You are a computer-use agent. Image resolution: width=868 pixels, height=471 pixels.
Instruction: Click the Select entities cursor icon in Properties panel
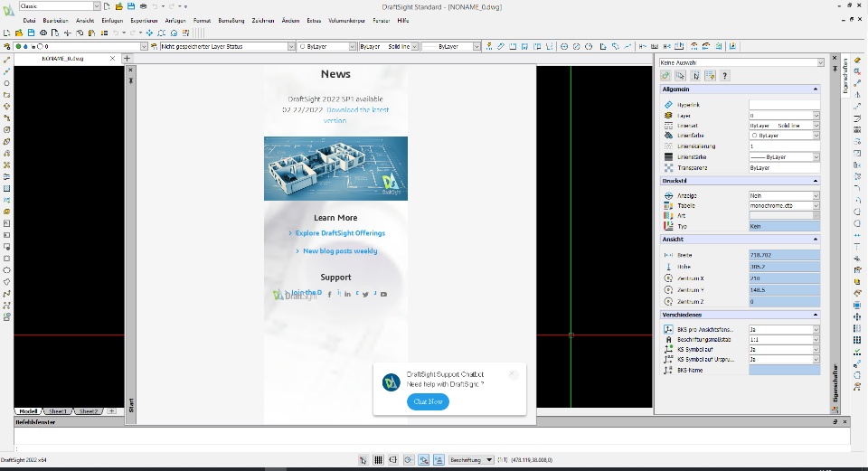pyautogui.click(x=680, y=76)
